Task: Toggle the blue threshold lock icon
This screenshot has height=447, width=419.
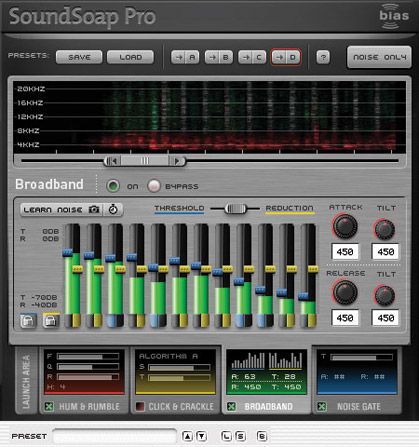Action: tap(28, 321)
